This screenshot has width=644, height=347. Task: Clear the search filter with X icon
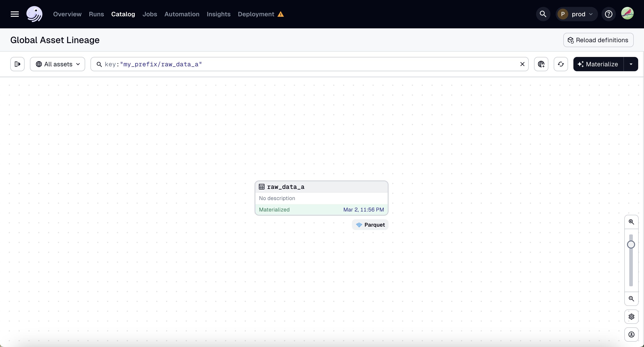(x=522, y=64)
